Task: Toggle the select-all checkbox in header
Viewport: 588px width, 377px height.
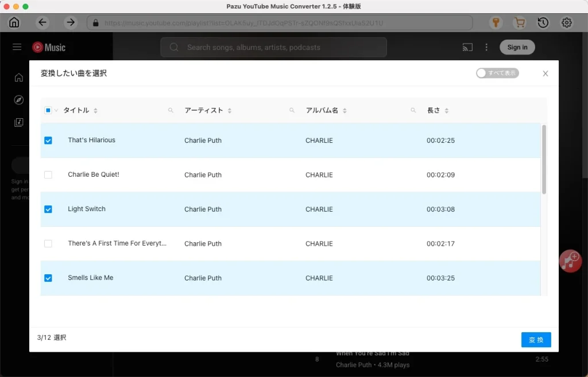Action: (x=48, y=110)
